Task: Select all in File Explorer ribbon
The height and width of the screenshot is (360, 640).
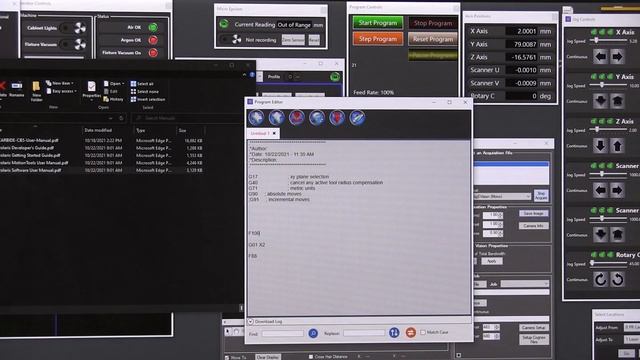Action: click(142, 84)
